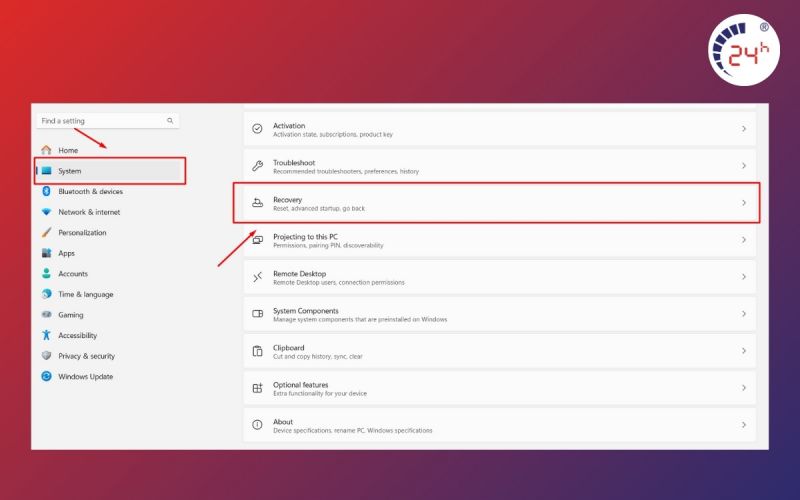
Task: Click the Activation checkmark icon
Action: coord(257,129)
